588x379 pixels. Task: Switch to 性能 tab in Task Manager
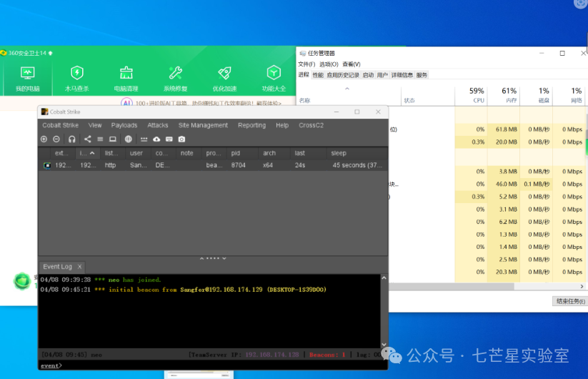318,75
